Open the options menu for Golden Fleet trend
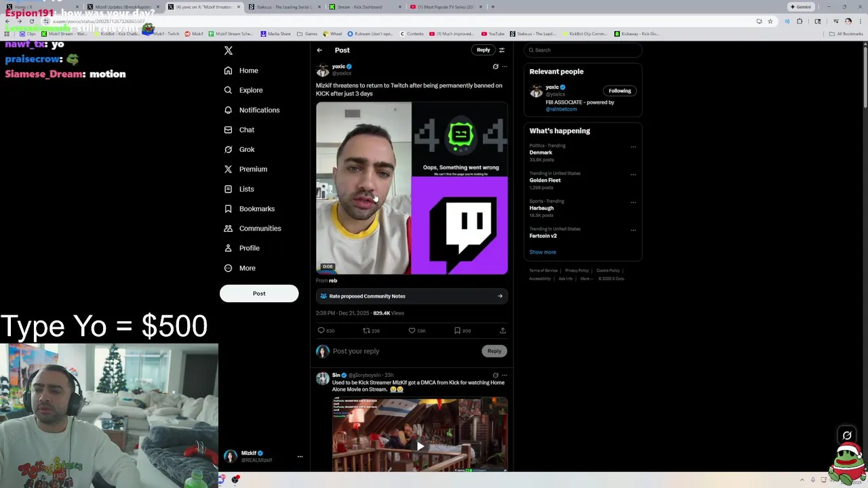The height and width of the screenshot is (488, 868). click(x=633, y=174)
